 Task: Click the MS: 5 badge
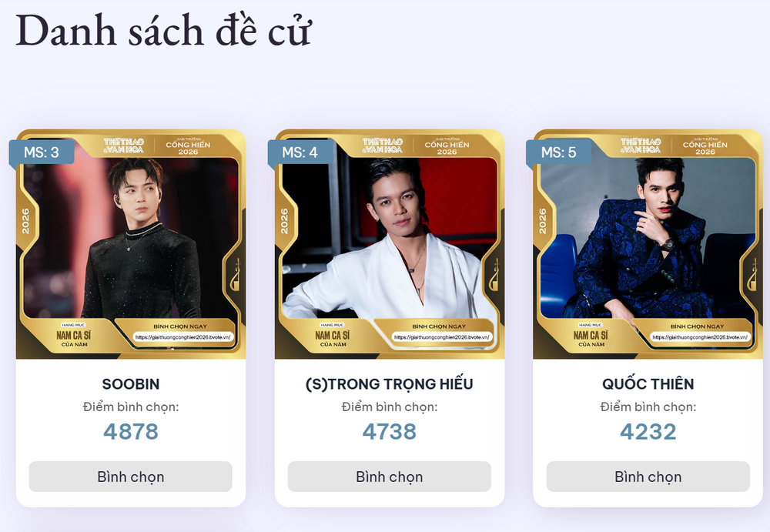tap(558, 152)
